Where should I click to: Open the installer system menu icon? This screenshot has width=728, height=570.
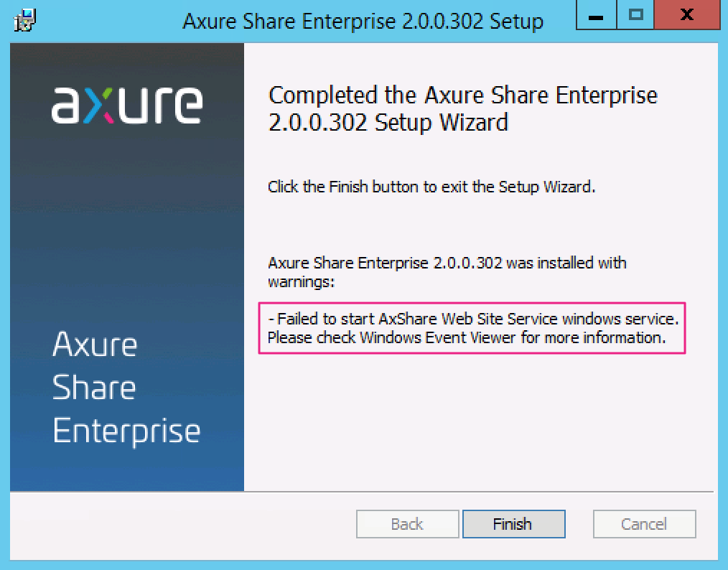pos(25,21)
